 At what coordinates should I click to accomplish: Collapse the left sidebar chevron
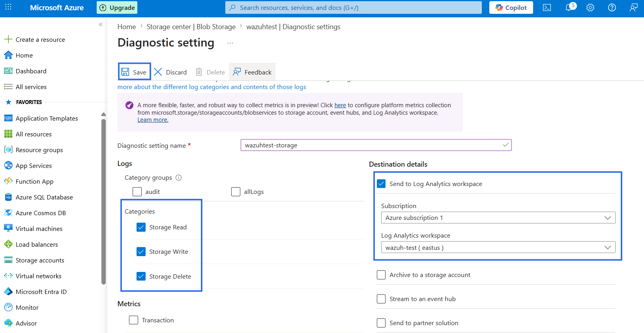101,24
